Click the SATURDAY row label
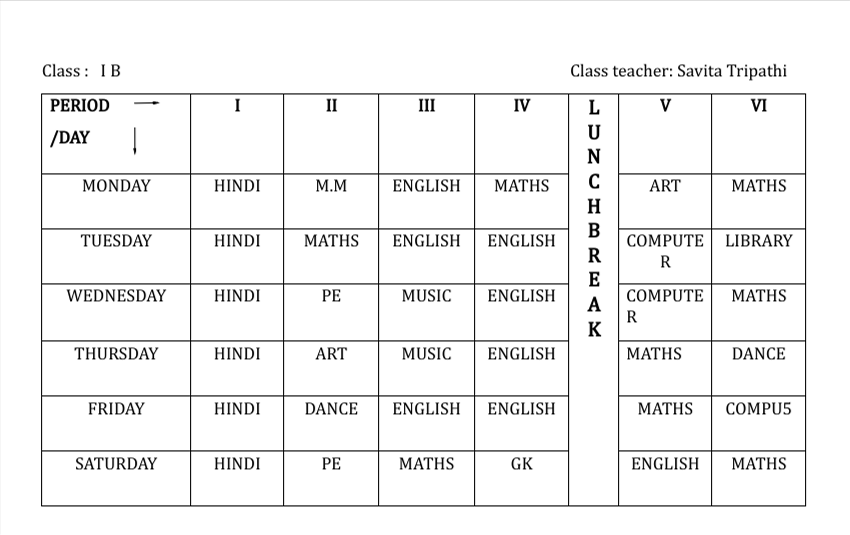 (116, 464)
